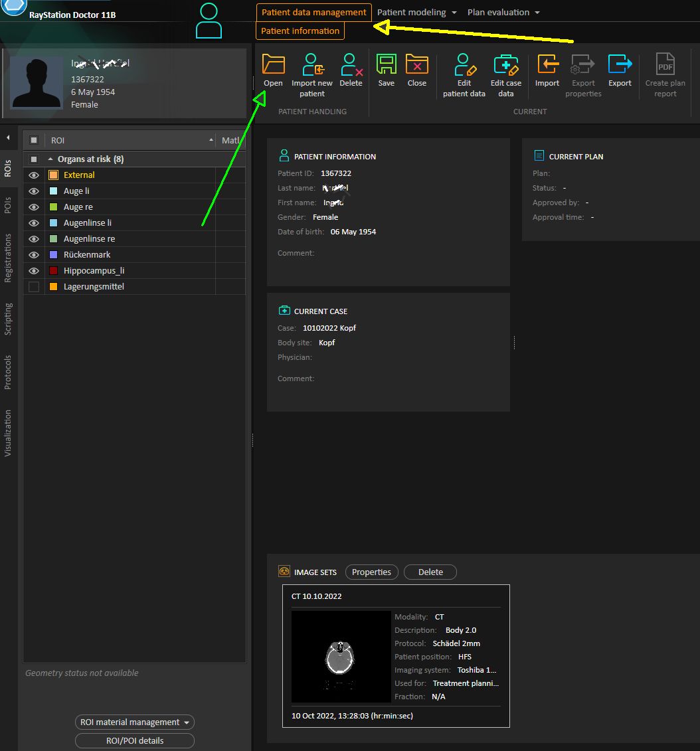The height and width of the screenshot is (751, 700).
Task: Click the Hippocampus_li dark red color swatch
Action: pos(54,271)
